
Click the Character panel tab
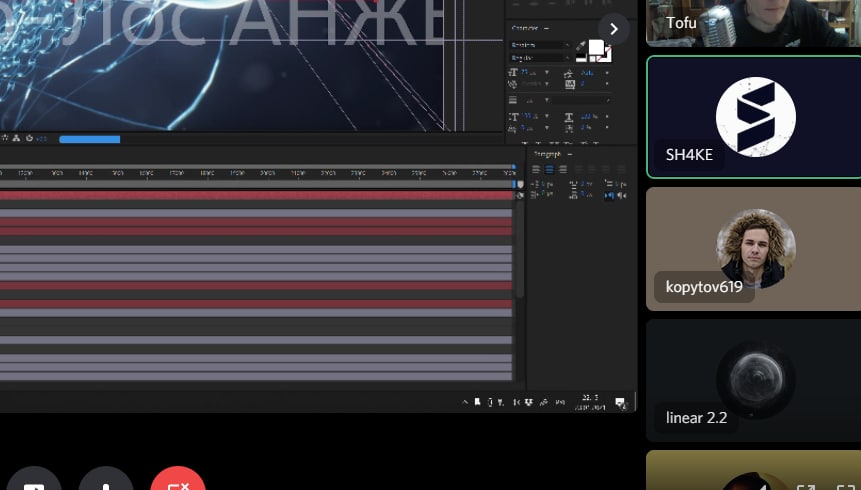tap(525, 28)
